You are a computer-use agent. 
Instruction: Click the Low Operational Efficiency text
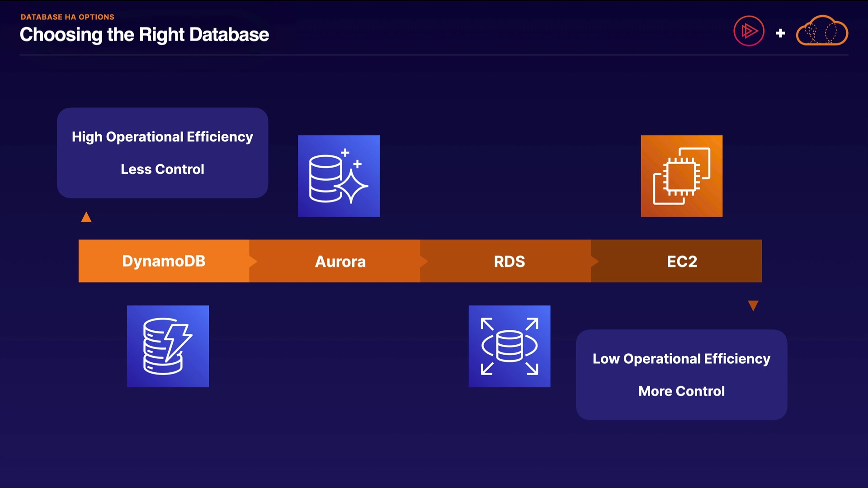[x=681, y=359]
